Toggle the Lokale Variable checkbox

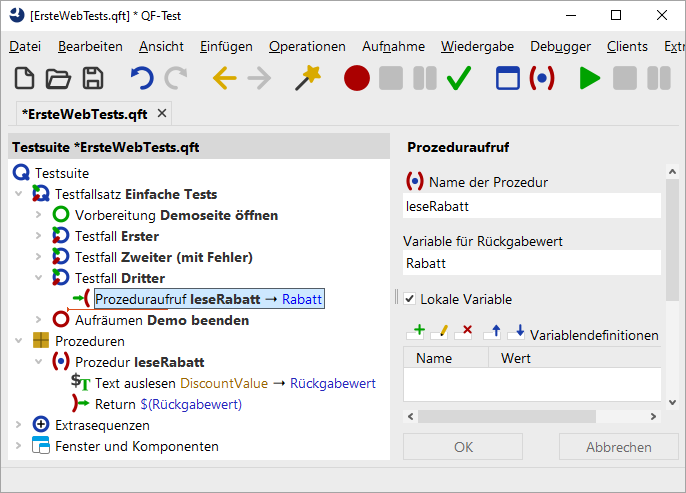coord(410,299)
